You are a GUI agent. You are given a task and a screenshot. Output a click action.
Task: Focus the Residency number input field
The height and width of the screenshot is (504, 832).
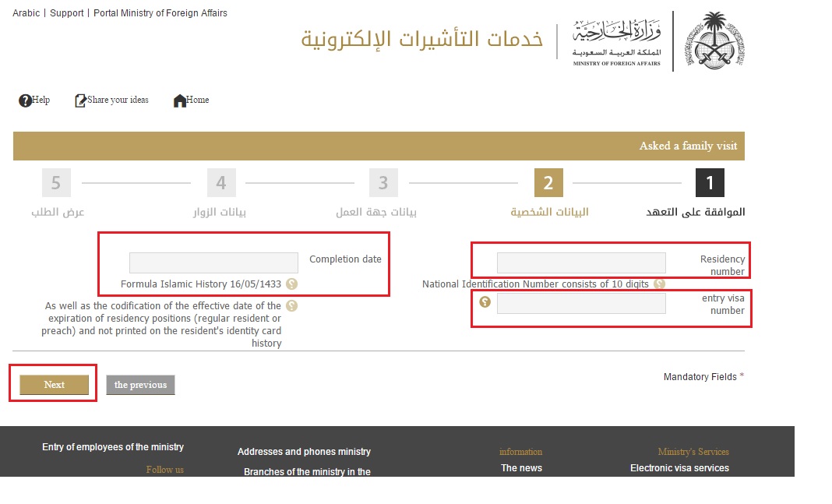pyautogui.click(x=581, y=263)
